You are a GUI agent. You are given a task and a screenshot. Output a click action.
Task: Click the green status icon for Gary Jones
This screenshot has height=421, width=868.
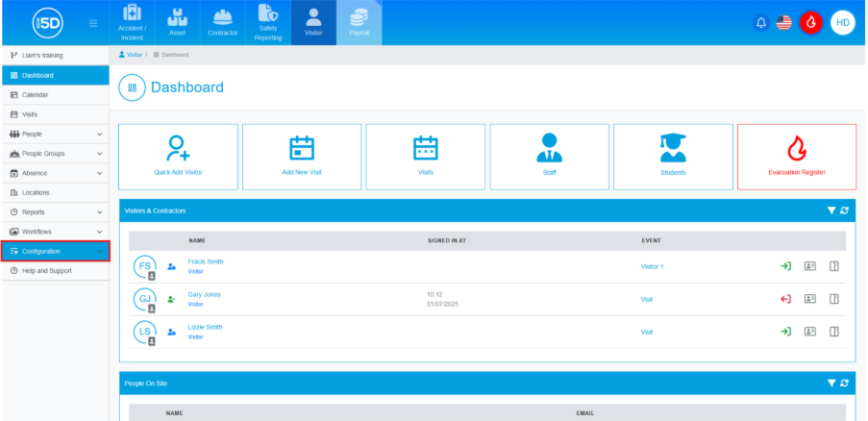click(x=172, y=299)
